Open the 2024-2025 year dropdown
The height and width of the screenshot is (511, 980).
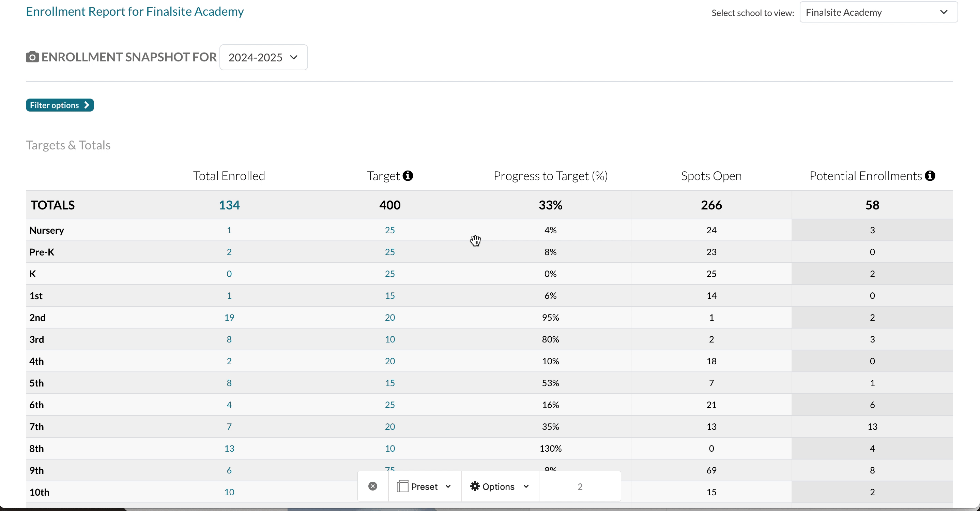point(263,58)
